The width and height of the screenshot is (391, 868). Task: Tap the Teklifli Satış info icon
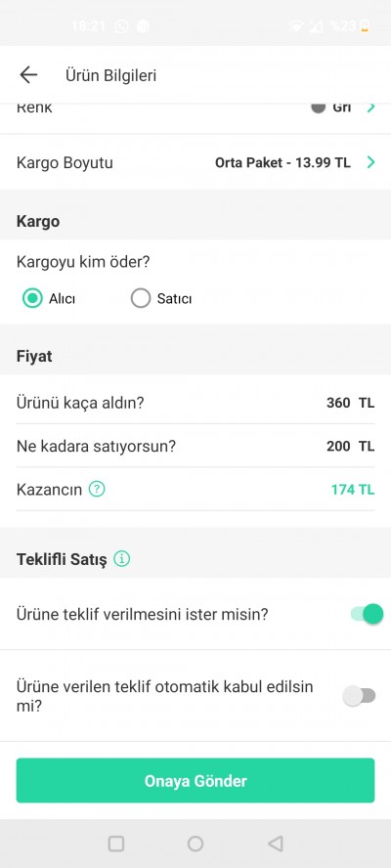coord(122,559)
